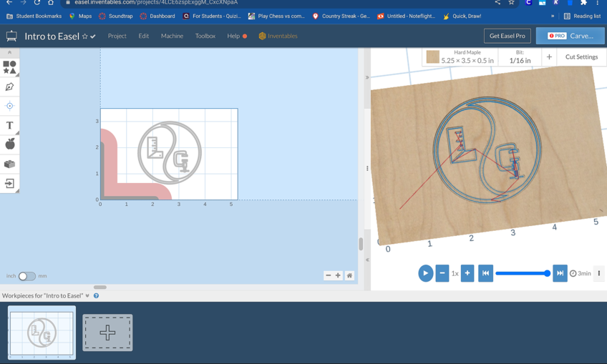Screen dimensions: 607x364
Task: Skip simulation to the end
Action: click(560, 273)
